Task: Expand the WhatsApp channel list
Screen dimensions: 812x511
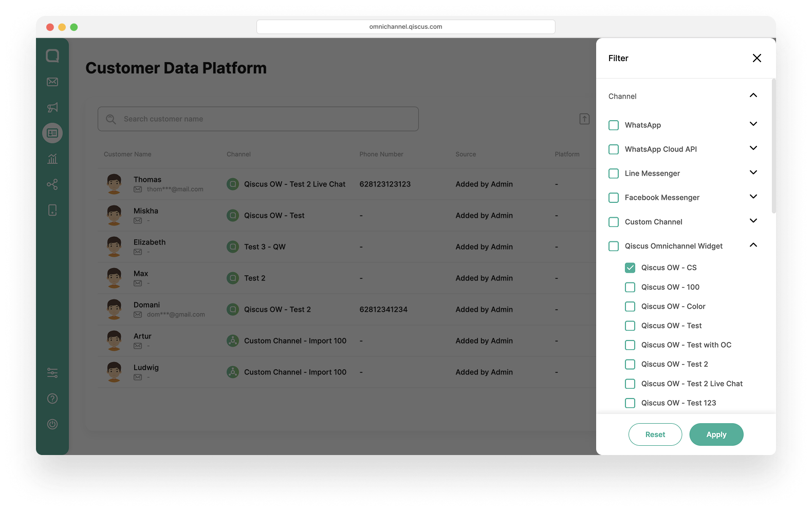Action: (753, 124)
